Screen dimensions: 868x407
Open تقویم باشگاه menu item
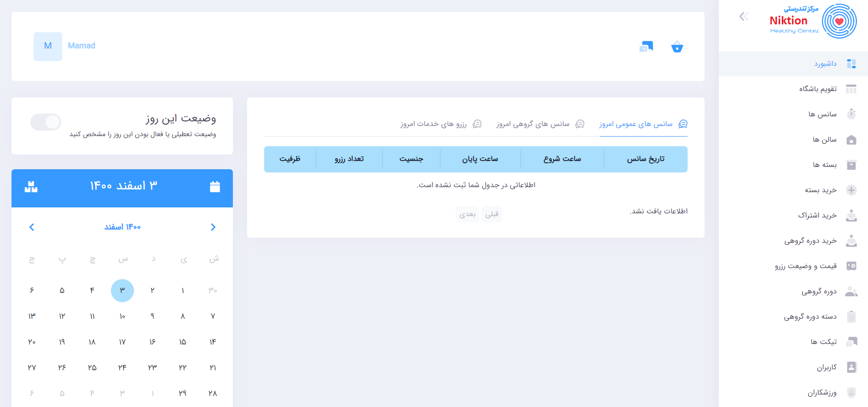(x=793, y=89)
